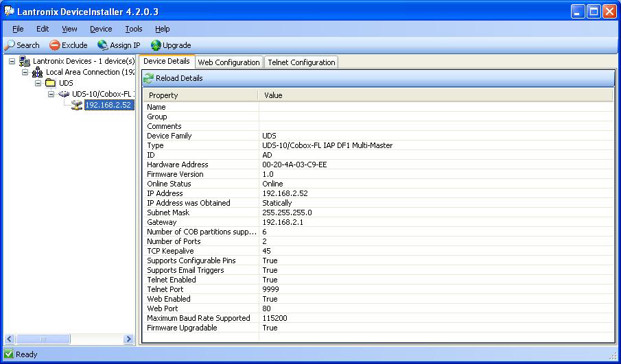Open the Device menu
The width and height of the screenshot is (621, 364).
click(x=101, y=29)
